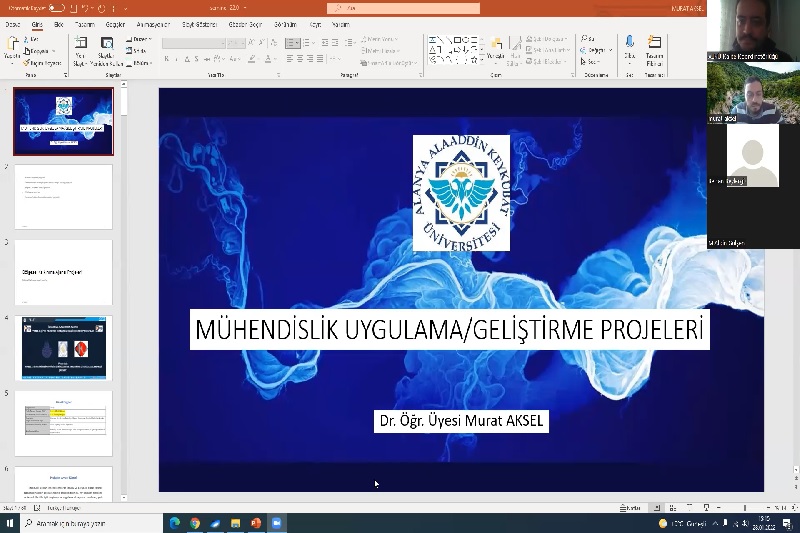Screen dimensions: 800x533
Task: Select slide 4 thumbnail in panel
Action: click(63, 348)
